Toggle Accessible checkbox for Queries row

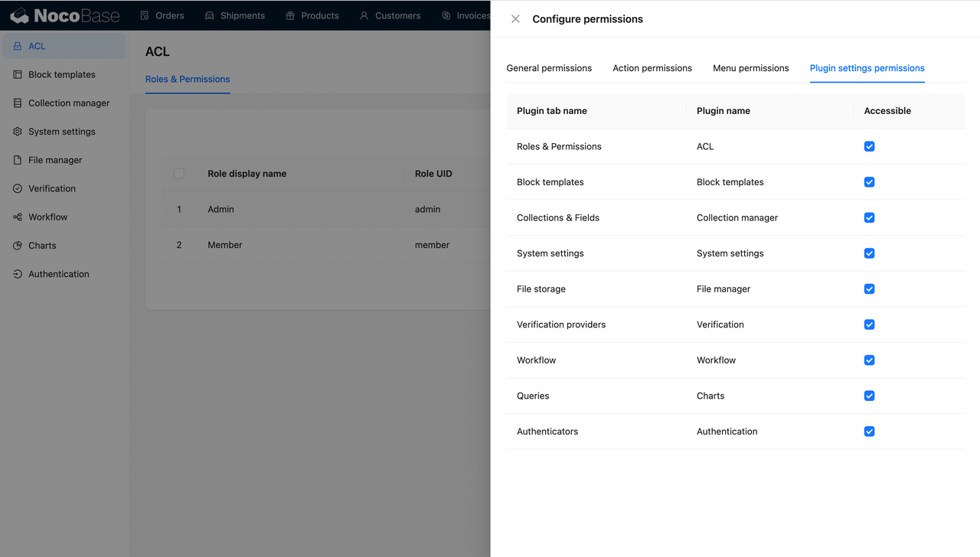click(869, 396)
